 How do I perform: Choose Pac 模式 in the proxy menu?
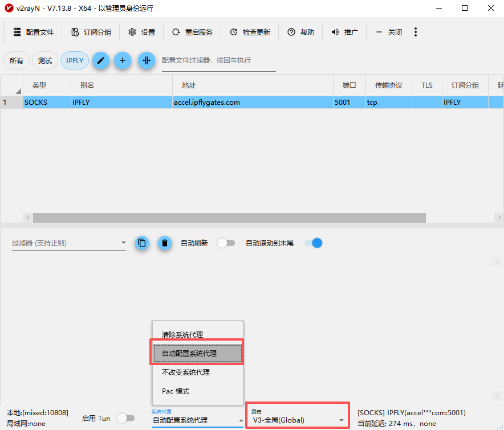176,391
